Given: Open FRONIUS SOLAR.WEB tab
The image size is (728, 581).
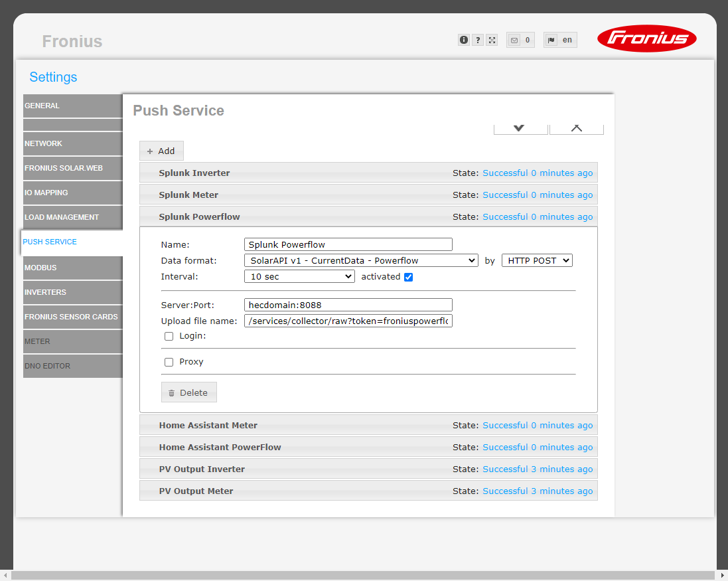Looking at the screenshot, I should [x=73, y=168].
